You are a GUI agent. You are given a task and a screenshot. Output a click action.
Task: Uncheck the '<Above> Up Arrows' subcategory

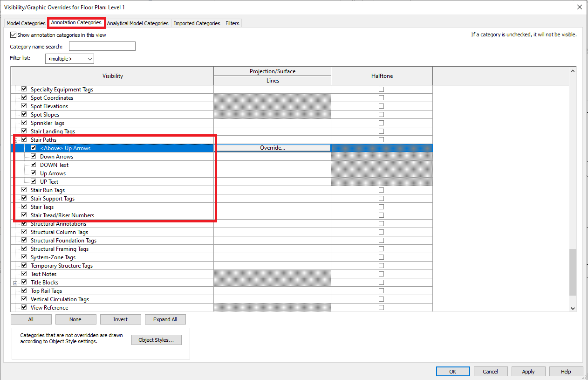(33, 147)
